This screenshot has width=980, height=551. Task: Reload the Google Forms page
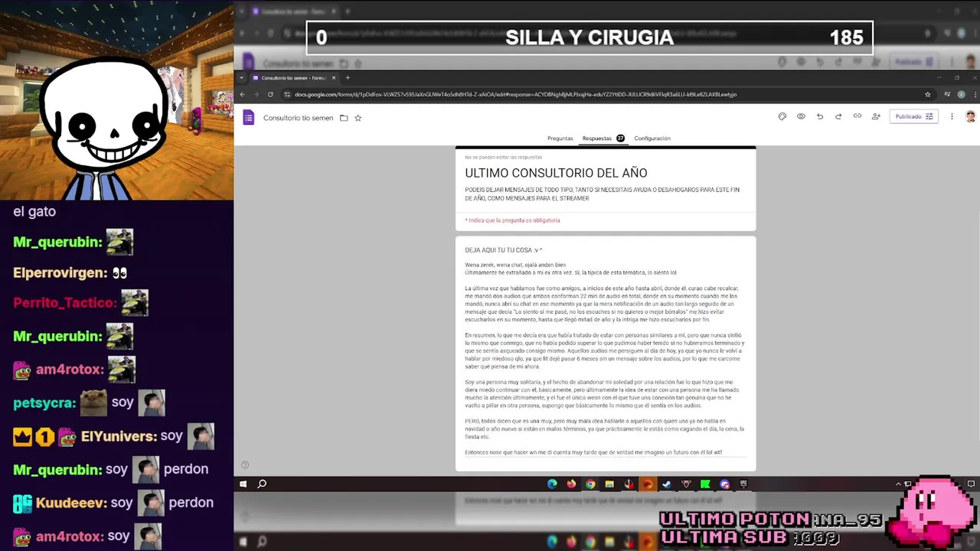[x=270, y=94]
